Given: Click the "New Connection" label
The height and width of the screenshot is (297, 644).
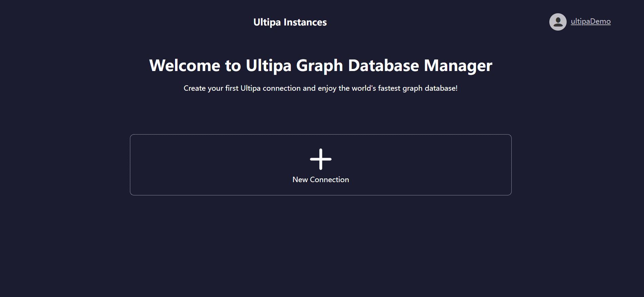Looking at the screenshot, I should point(321,179).
